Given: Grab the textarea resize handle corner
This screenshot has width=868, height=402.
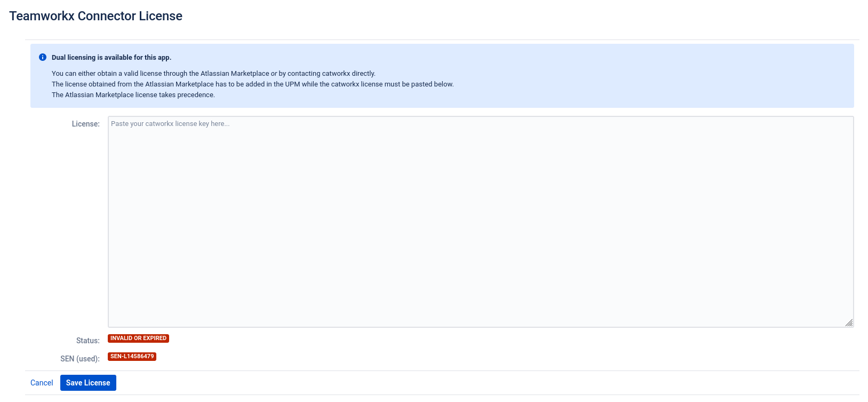Looking at the screenshot, I should point(849,322).
